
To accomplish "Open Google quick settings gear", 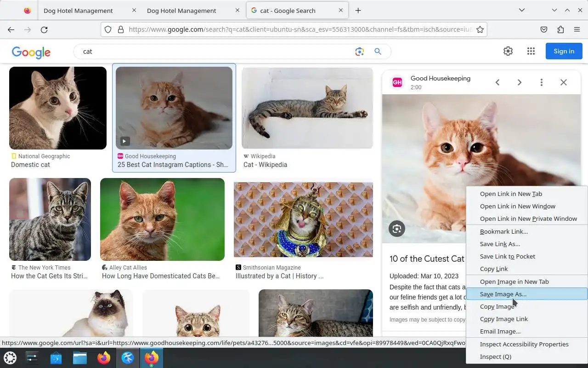I will [x=508, y=51].
